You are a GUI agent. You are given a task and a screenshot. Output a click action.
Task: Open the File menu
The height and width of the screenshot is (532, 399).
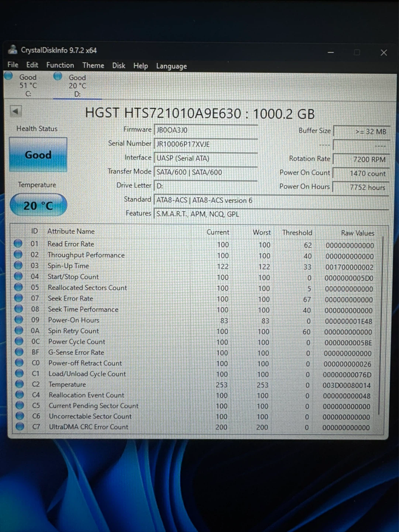[13, 65]
